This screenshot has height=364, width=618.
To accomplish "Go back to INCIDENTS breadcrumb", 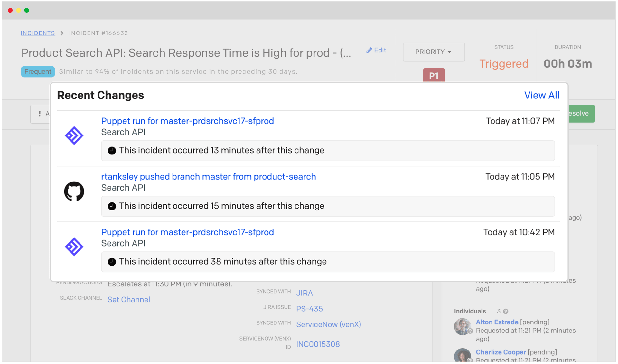I will pos(38,33).
